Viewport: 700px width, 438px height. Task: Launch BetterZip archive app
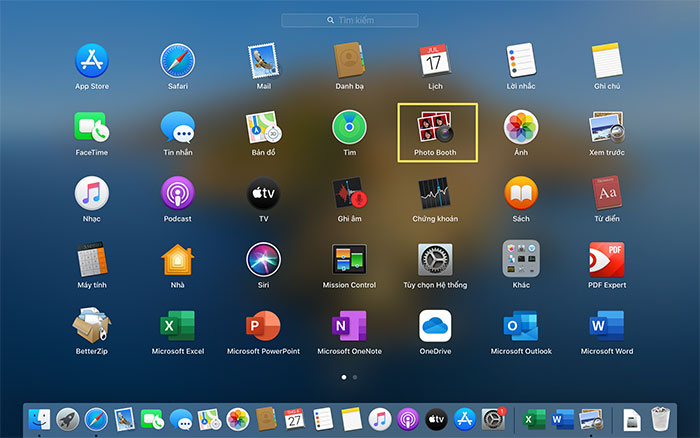tap(91, 326)
